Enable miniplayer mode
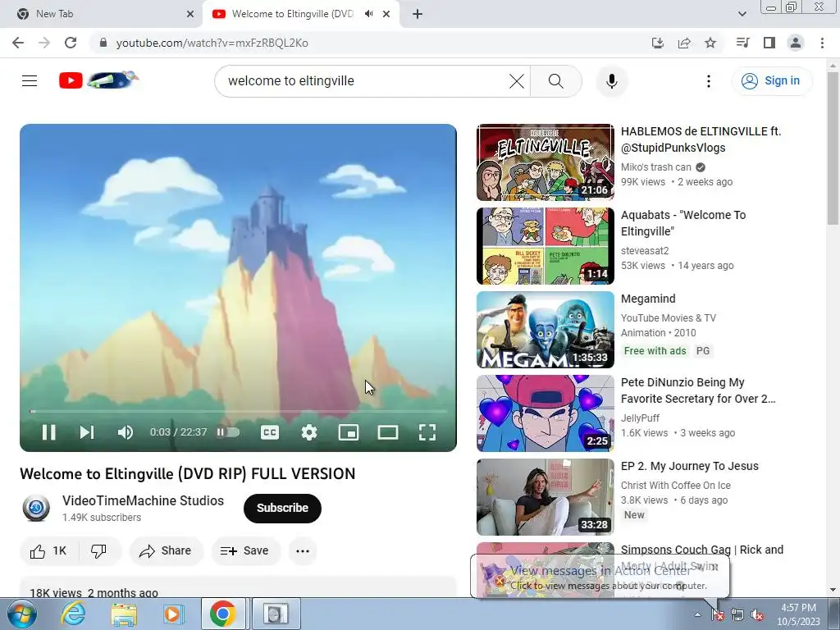Image resolution: width=840 pixels, height=630 pixels. 349,432
